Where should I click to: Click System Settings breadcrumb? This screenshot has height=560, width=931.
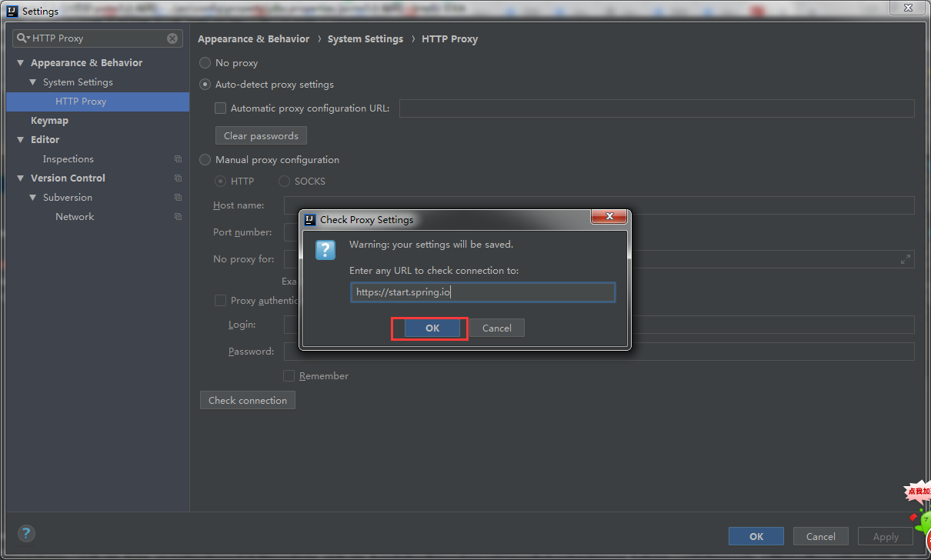coord(365,39)
